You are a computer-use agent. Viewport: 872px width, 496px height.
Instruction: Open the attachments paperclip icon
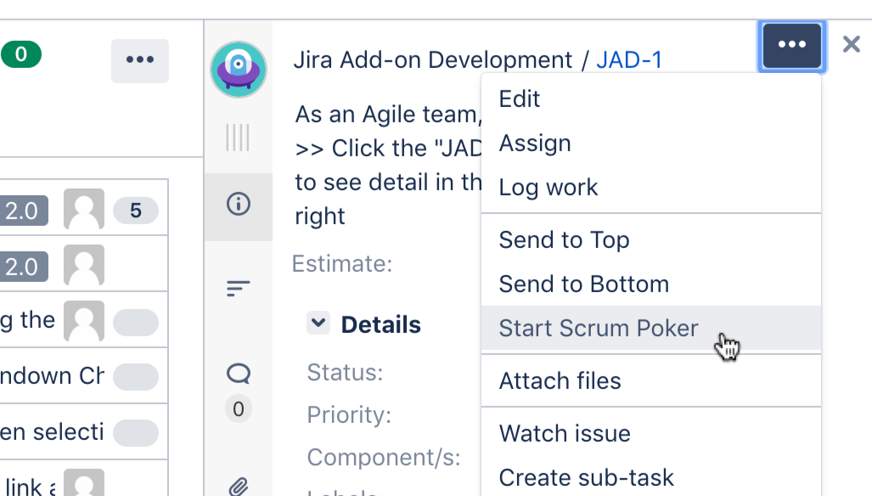238,486
